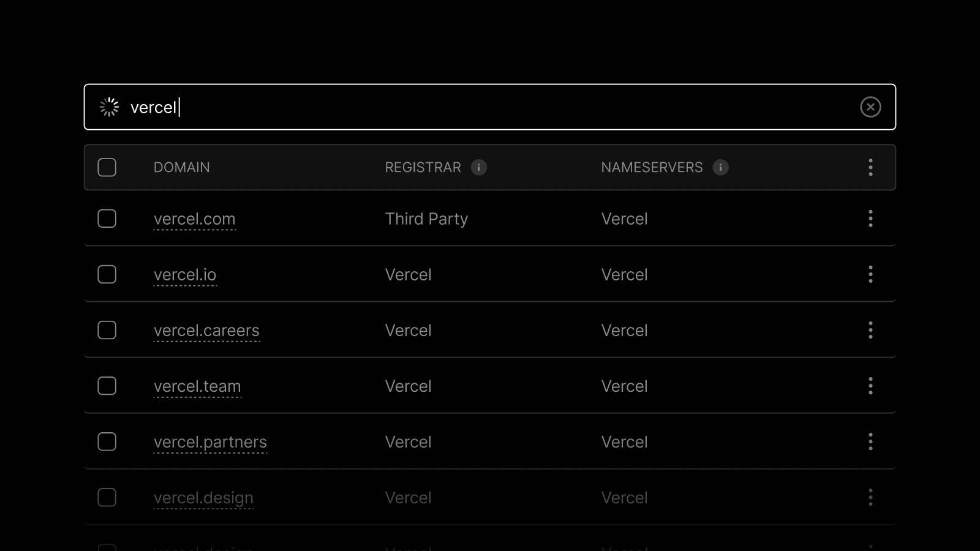
Task: Click the loading spinner in the search bar
Action: [109, 106]
